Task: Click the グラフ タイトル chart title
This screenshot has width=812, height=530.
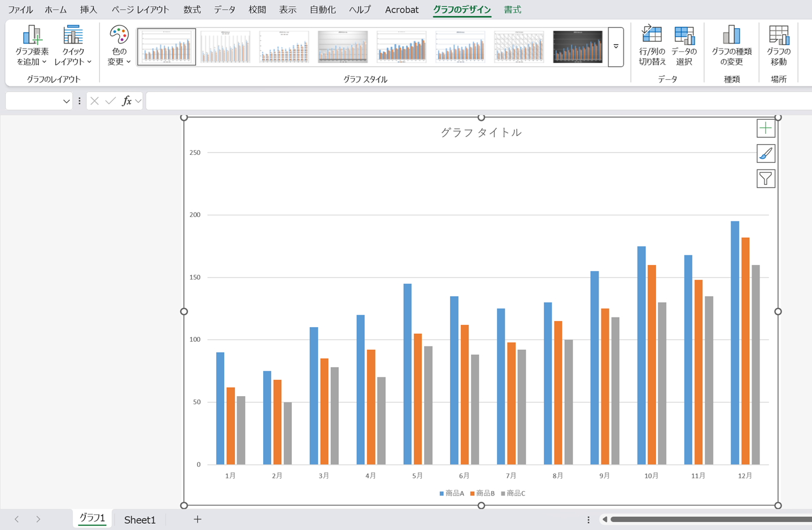Action: (x=481, y=132)
